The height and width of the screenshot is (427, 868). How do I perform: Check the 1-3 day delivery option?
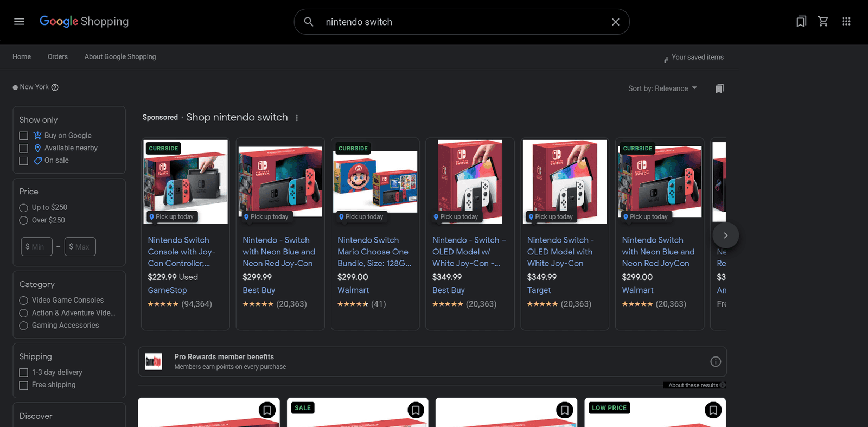click(23, 373)
